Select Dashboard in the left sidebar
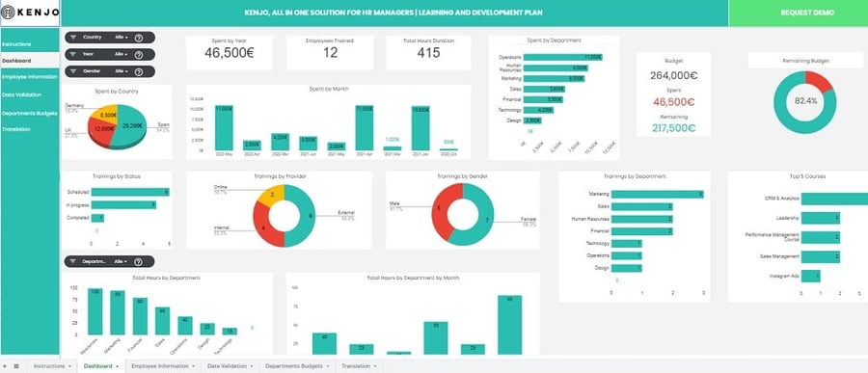Image resolution: width=868 pixels, height=373 pixels. click(30, 61)
